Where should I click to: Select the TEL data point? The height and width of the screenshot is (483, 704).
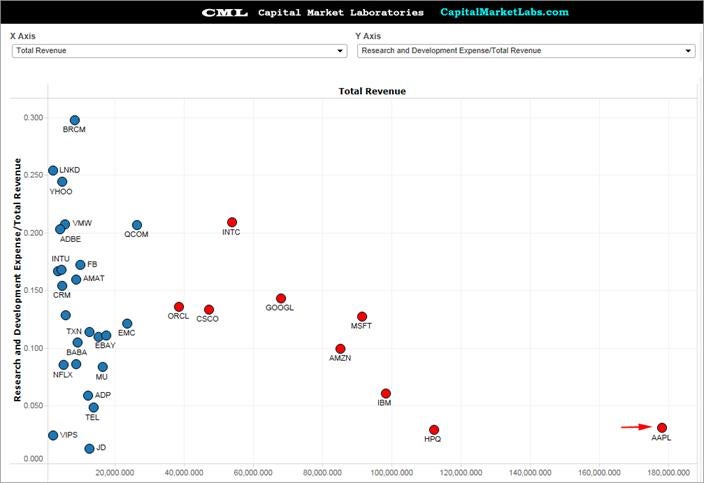[x=94, y=408]
